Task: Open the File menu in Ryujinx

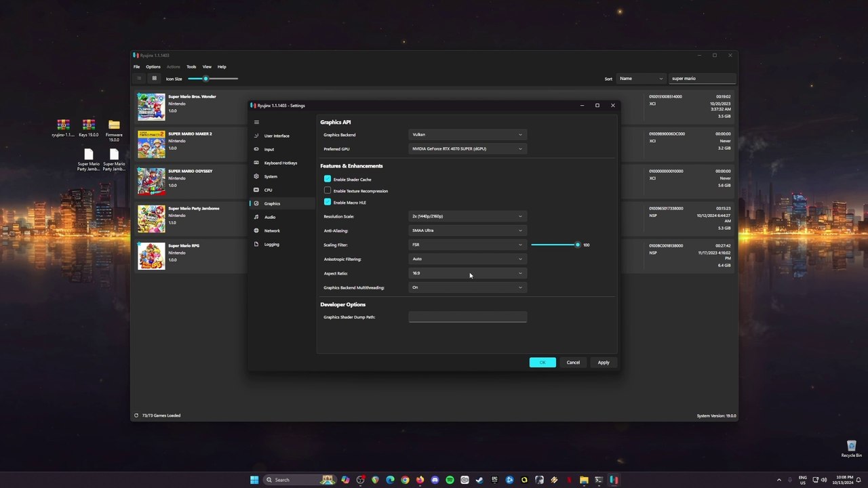Action: click(x=136, y=66)
